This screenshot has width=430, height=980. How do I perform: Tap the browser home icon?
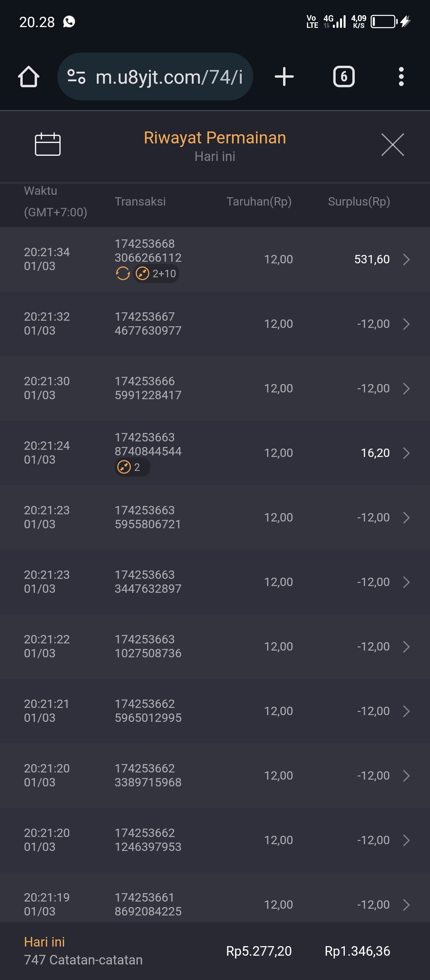click(x=29, y=76)
